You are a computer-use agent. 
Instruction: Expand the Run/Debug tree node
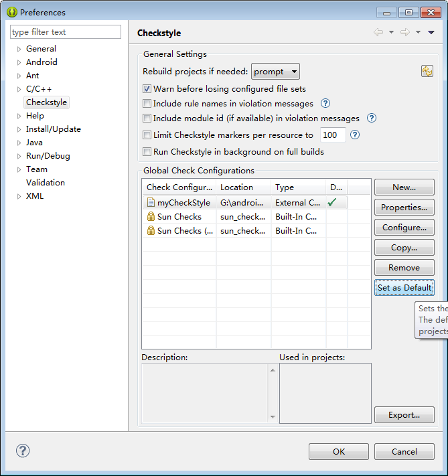pyautogui.click(x=19, y=156)
